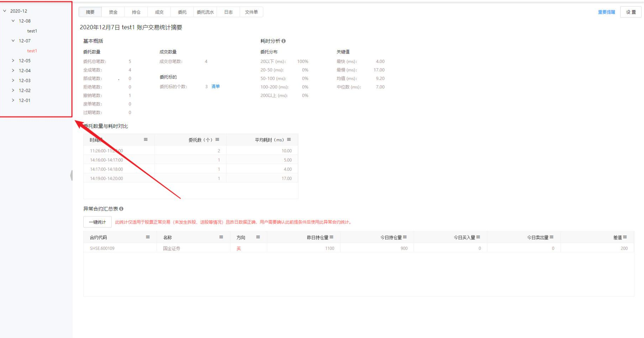The width and height of the screenshot is (644, 338).
Task: Select test1 account under 12-08
Action: click(x=32, y=31)
